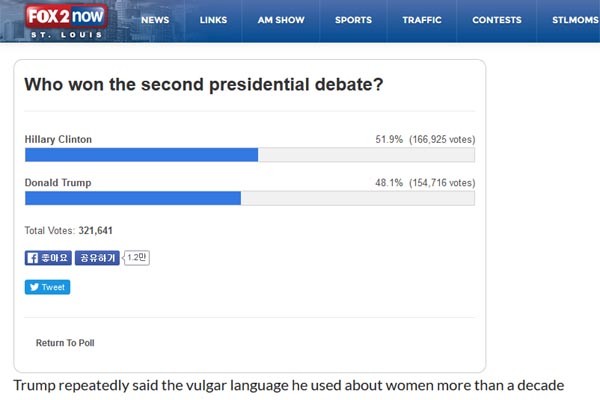Navigate to the TRAFFIC section
The height and width of the screenshot is (400, 600).
422,20
